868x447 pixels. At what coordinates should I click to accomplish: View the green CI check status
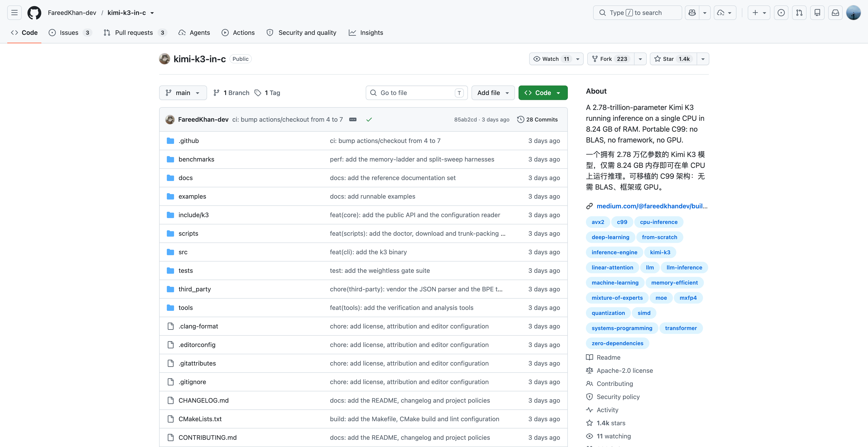(369, 119)
